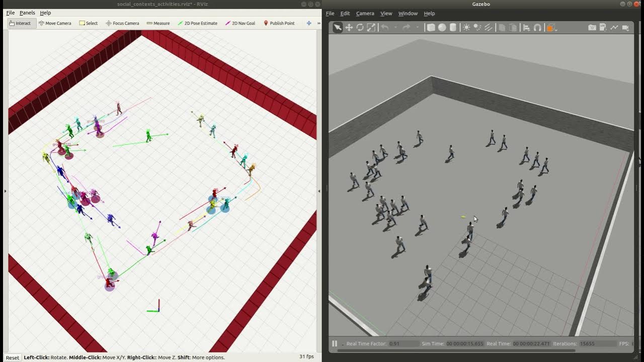Click the Reset button in RViz

13,357
